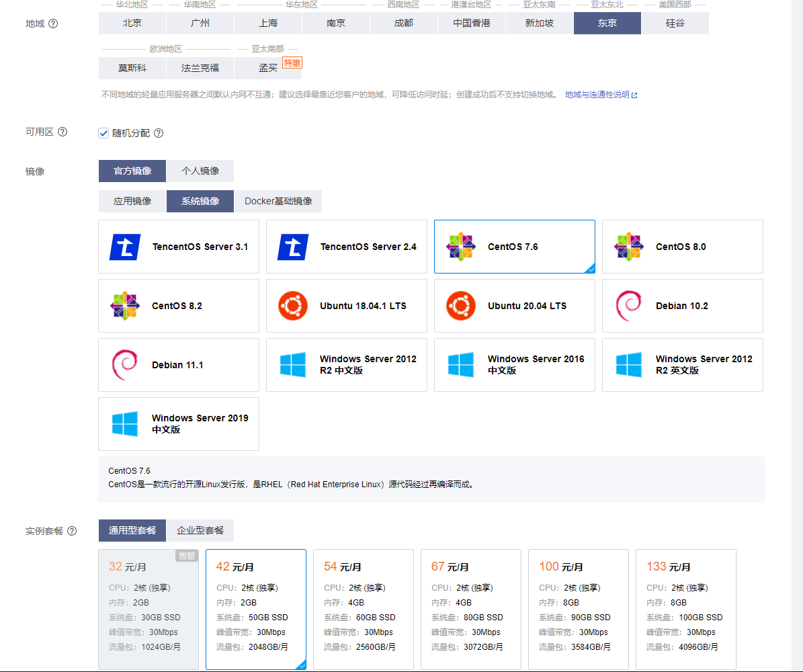The image size is (803, 672).
Task: Select the 新加坡 region button
Action: click(540, 23)
